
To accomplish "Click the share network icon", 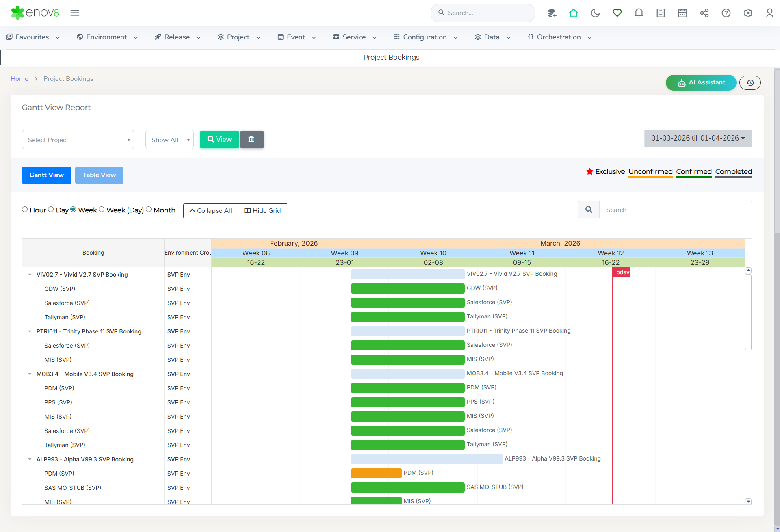I will coord(704,13).
